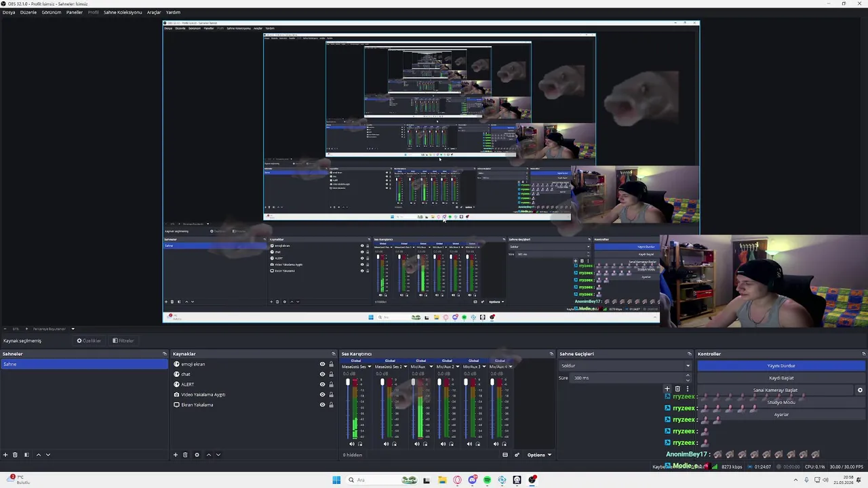Open transition properties three-dot menu

687,389
